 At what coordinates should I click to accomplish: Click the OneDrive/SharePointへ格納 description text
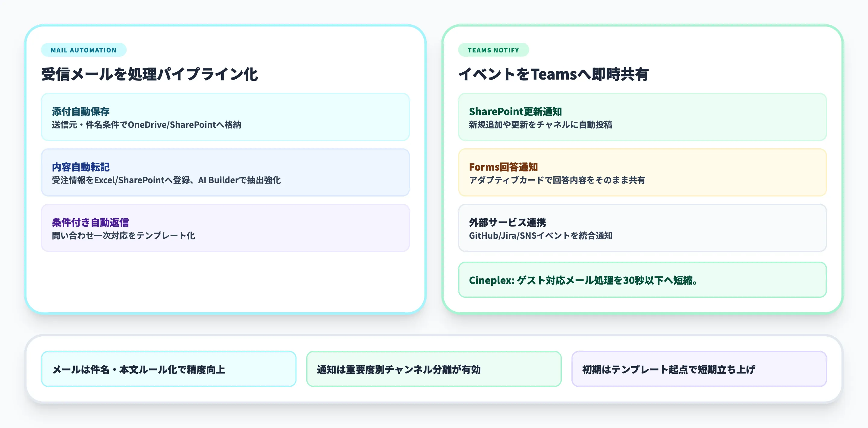coord(146,125)
